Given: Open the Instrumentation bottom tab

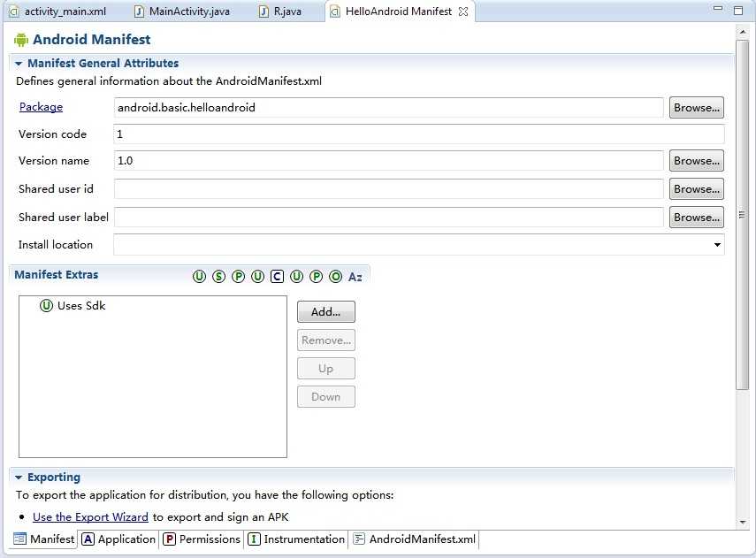Looking at the screenshot, I should 297,539.
